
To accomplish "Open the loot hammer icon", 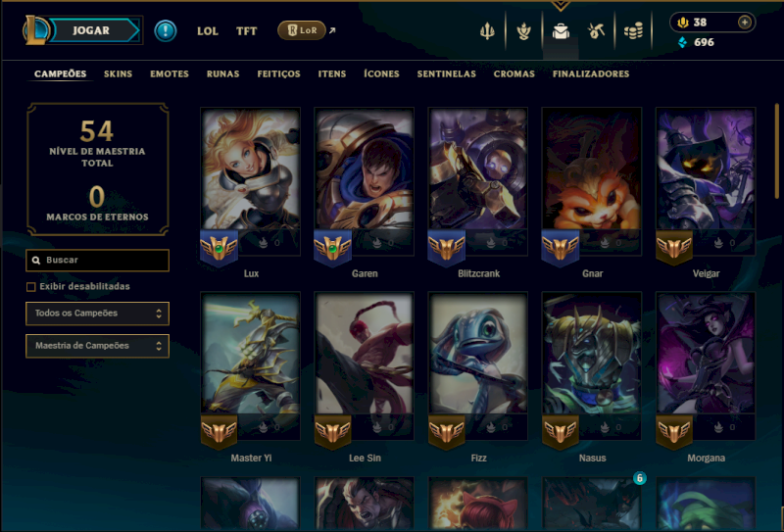I will [596, 31].
